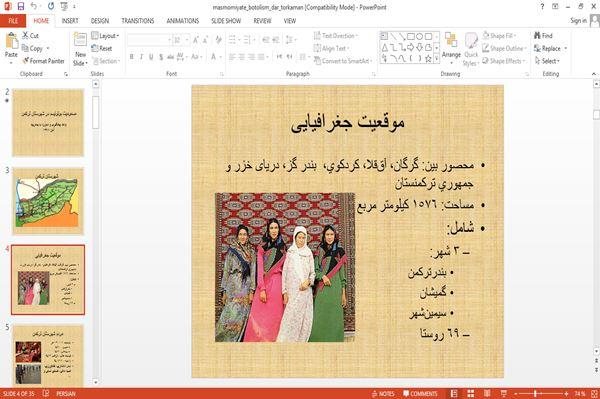Open the Shape Outline options
The width and height of the screenshot is (600, 399).
click(x=504, y=48)
